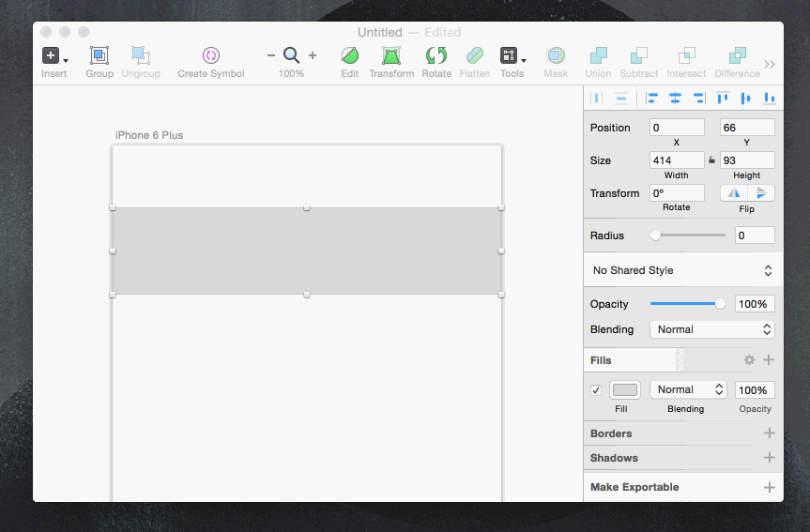Click the Radius value field

(755, 236)
